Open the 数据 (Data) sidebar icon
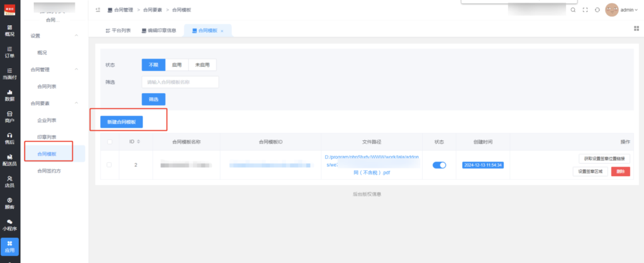 (x=9, y=95)
